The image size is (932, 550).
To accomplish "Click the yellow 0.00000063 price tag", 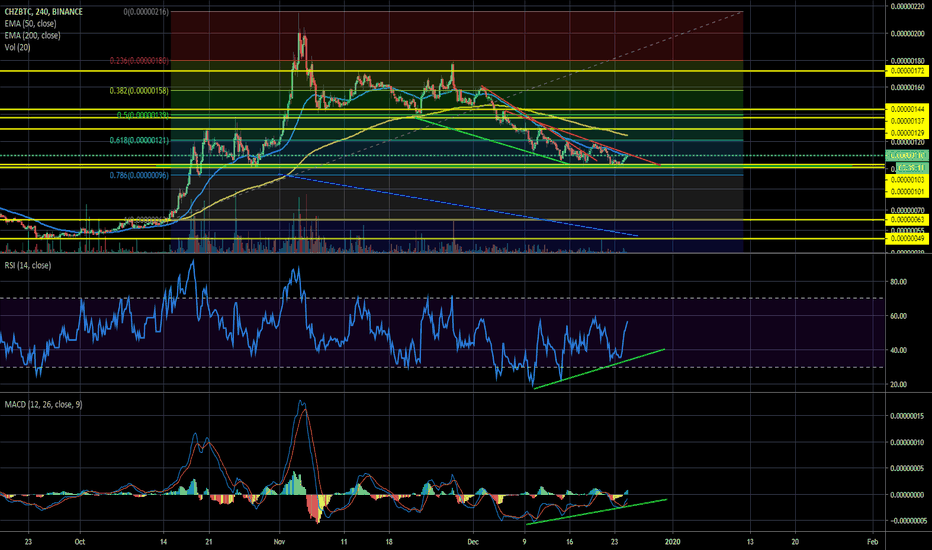I will click(908, 219).
